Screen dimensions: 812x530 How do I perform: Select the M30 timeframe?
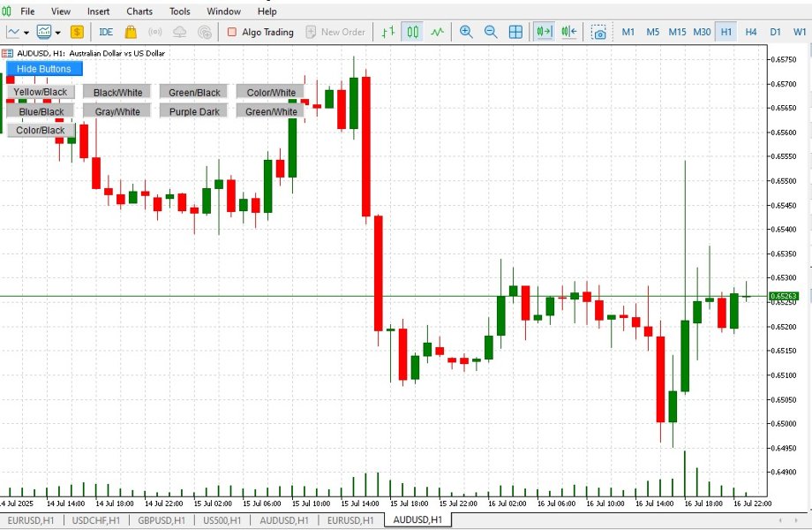click(703, 32)
